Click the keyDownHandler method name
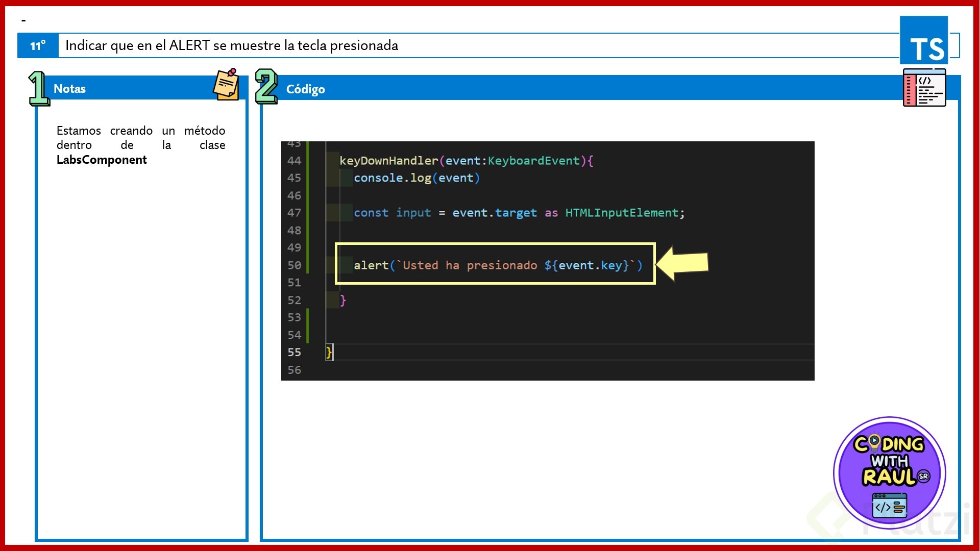The width and height of the screenshot is (980, 551). click(388, 161)
